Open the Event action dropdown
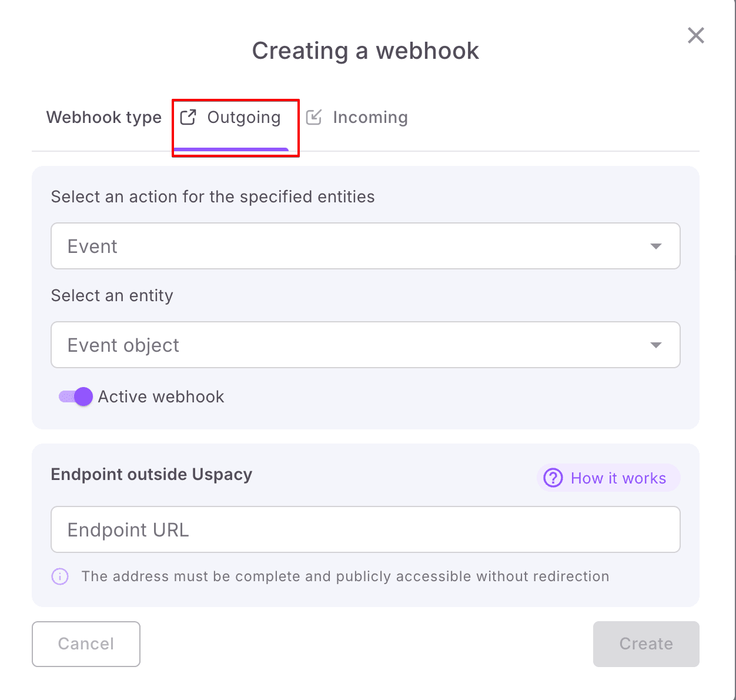736x700 pixels. (353, 246)
